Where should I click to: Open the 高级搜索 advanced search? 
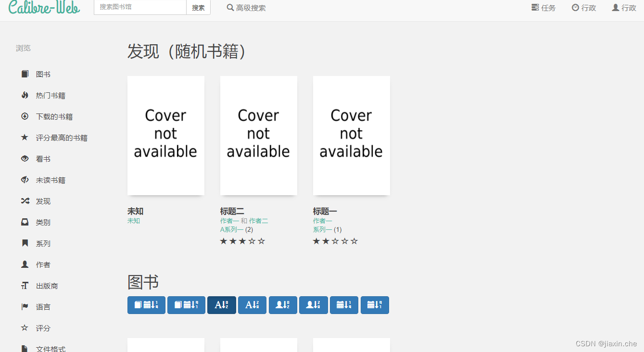(246, 7)
